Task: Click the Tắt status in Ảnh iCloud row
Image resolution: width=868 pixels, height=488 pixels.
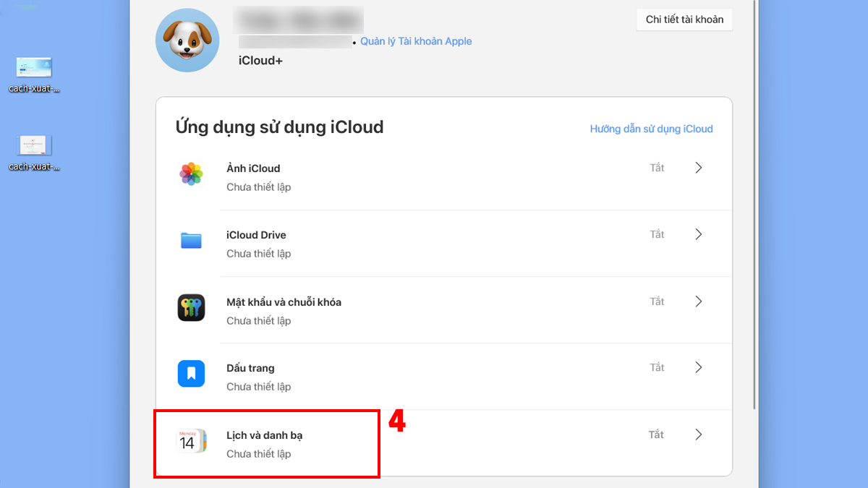Action: [657, 168]
